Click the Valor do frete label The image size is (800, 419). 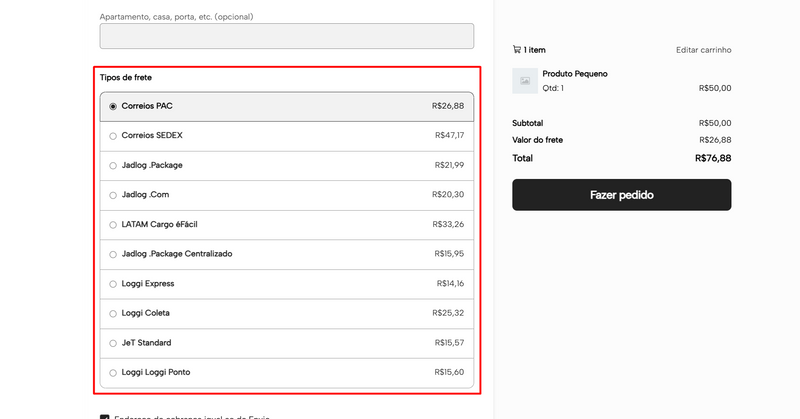(x=537, y=140)
